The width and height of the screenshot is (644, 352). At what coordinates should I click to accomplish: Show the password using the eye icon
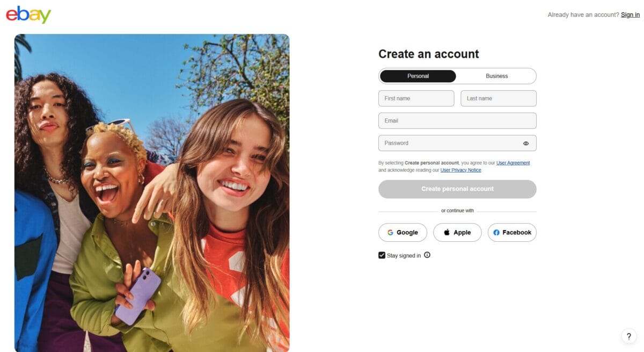pyautogui.click(x=526, y=143)
